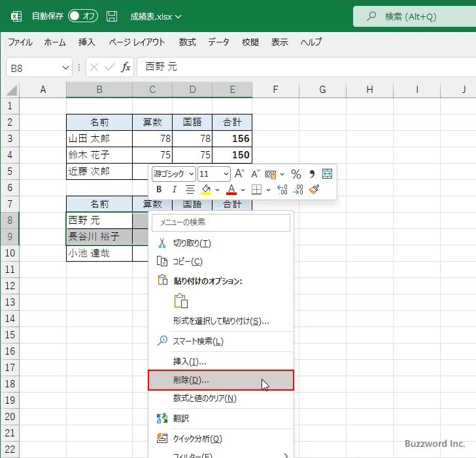This screenshot has width=476, height=458.
Task: Expand the font color dropdown arrow
Action: (243, 190)
